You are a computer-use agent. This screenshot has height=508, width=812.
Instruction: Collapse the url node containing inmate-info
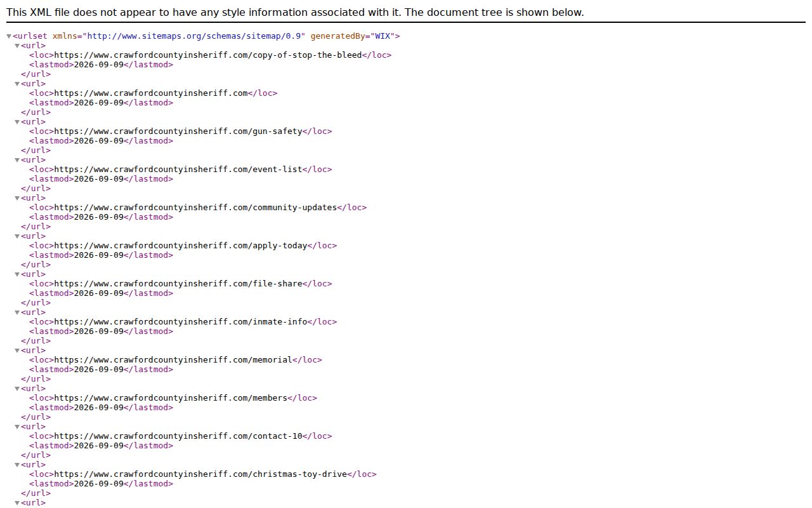coord(17,312)
